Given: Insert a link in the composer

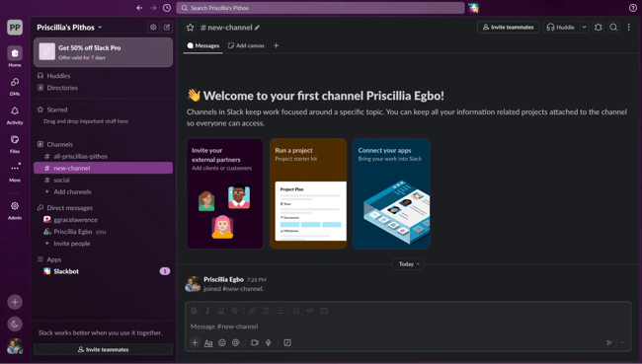Looking at the screenshot, I should pos(252,311).
